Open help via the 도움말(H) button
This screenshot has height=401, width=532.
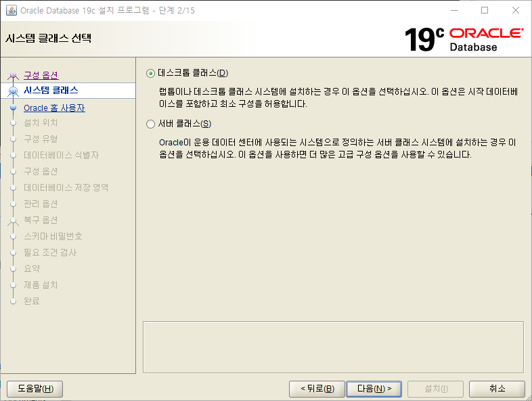(35, 388)
